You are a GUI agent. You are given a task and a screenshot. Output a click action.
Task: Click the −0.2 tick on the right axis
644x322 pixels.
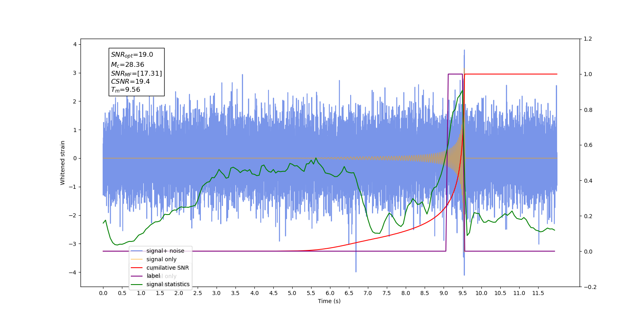coord(590,287)
